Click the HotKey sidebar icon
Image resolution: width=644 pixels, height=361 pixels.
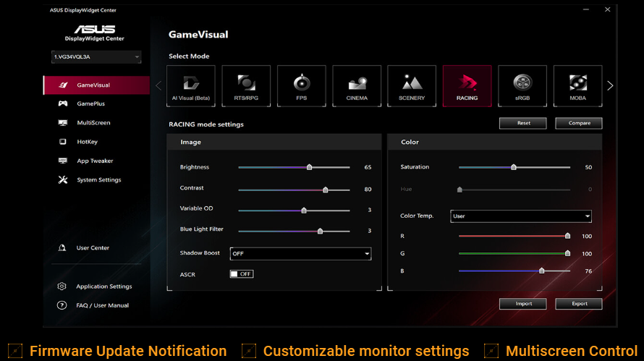63,142
